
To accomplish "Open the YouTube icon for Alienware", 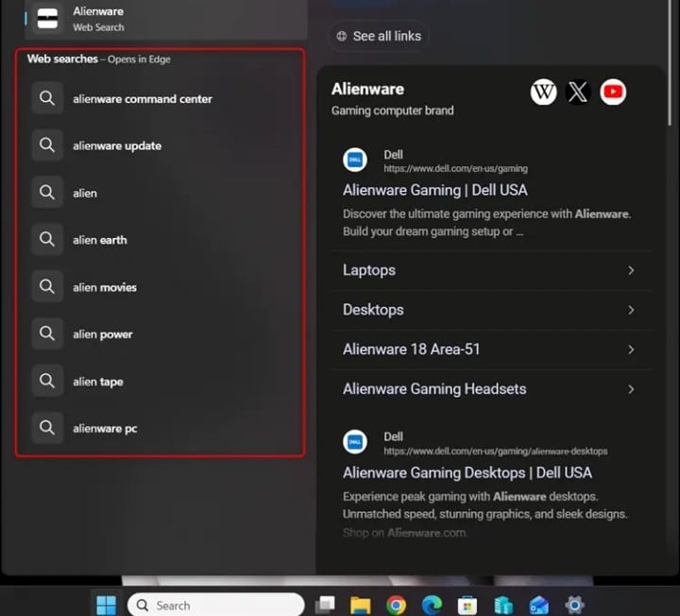I will point(613,92).
